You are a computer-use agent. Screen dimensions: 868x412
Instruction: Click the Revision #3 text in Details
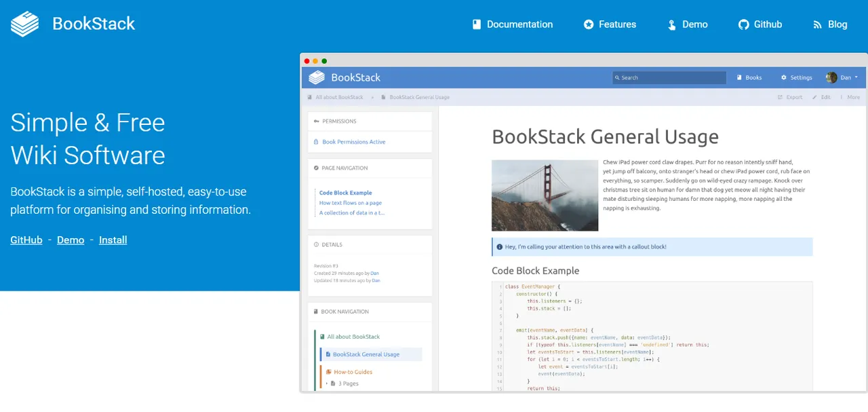[326, 266]
